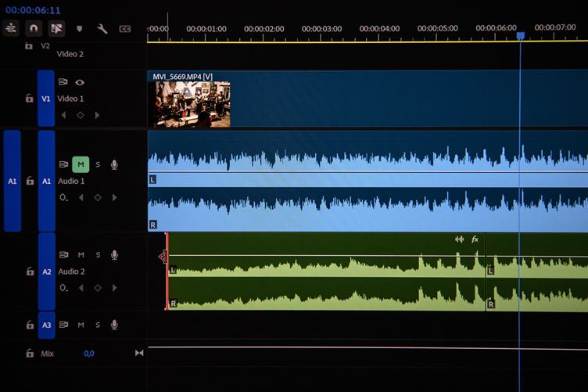Select the MVI_5669.MP4 video clip thumbnail
The width and height of the screenshot is (588, 392).
tap(192, 104)
